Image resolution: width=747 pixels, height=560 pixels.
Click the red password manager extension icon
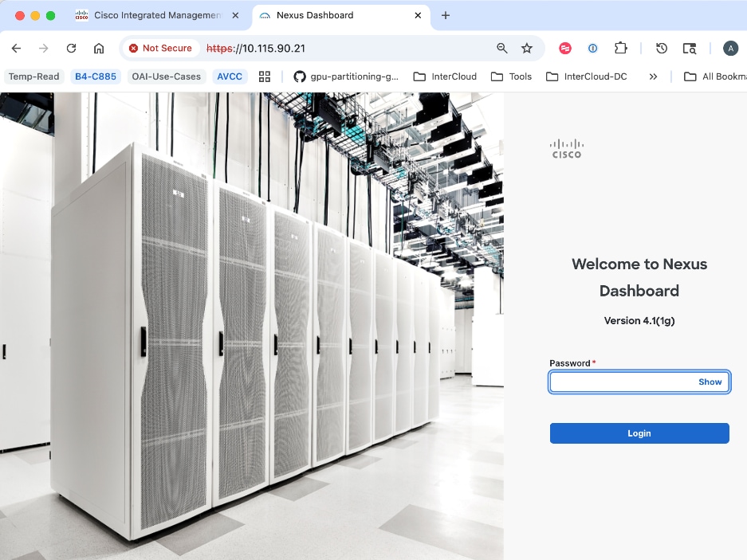(x=565, y=48)
